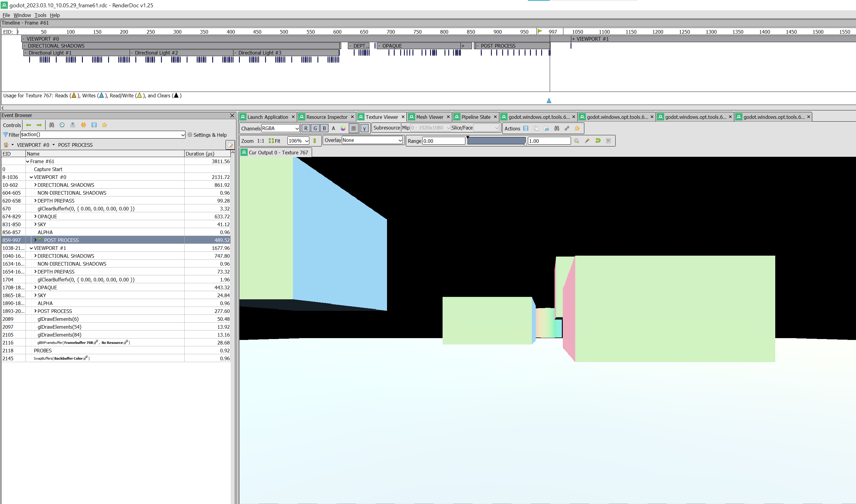Open the Channels RGBA dropdown
Screen dimensions: 856x504
[280, 128]
